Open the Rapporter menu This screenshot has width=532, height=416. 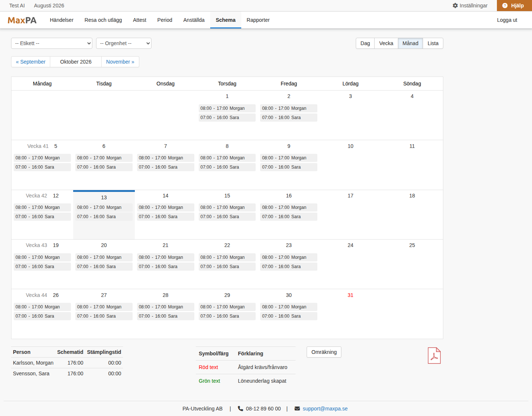258,20
